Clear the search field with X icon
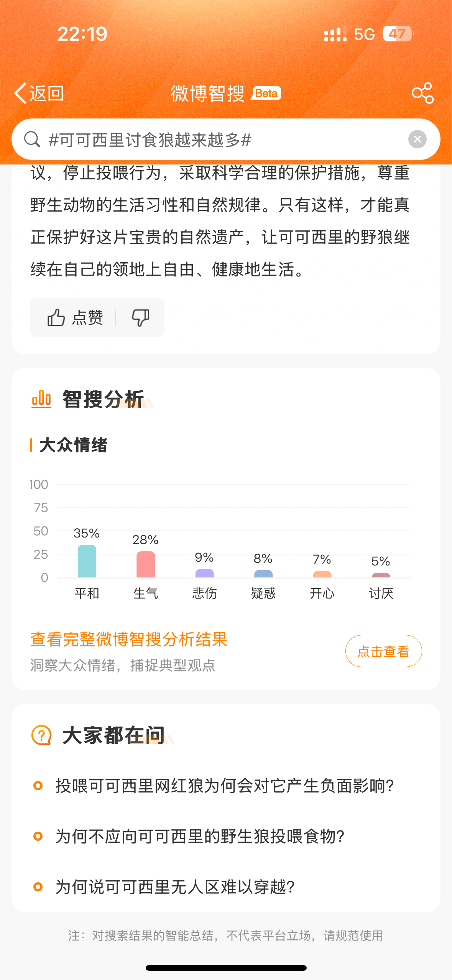This screenshot has width=452, height=980. [x=417, y=139]
